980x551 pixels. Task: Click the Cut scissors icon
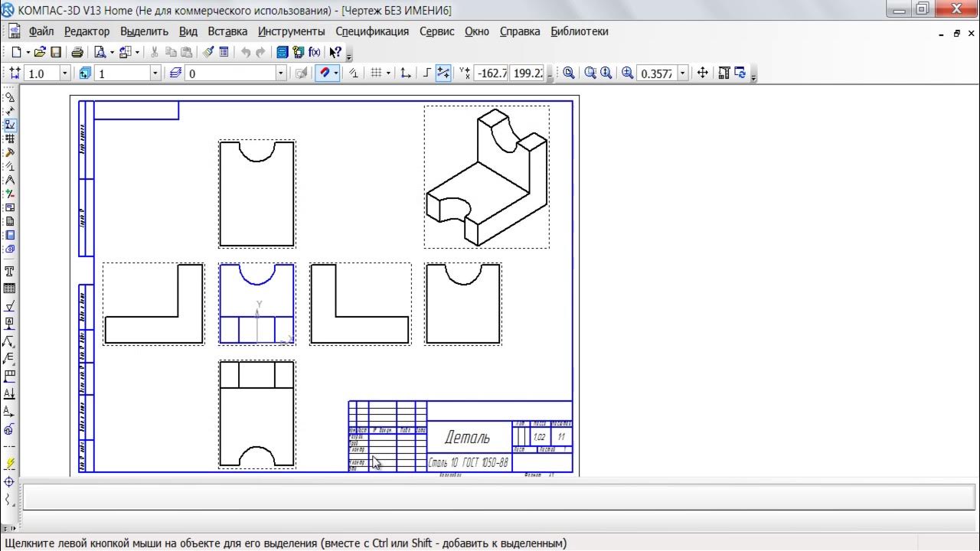click(155, 52)
